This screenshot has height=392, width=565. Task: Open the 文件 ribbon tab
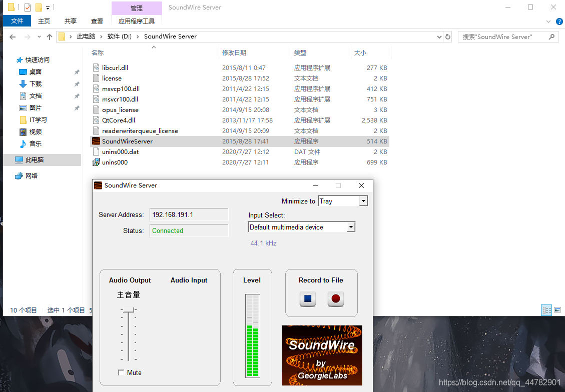(x=17, y=21)
